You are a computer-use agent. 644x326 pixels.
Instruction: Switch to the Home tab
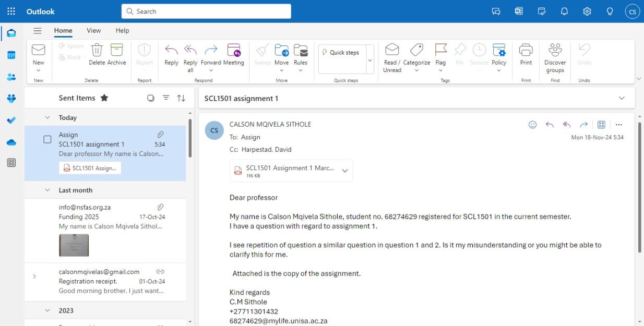click(63, 30)
